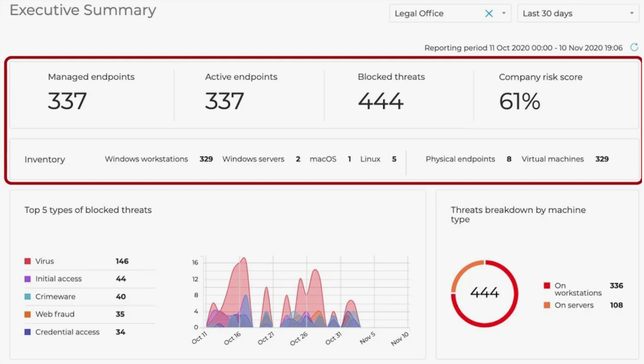Click the Virtual machines inventory entry

(552, 159)
